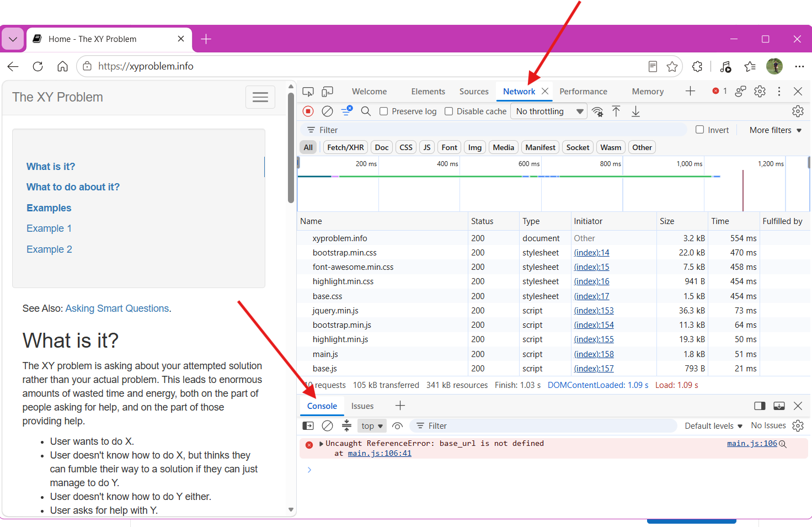Clear the console output
The height and width of the screenshot is (527, 812).
[x=327, y=426]
